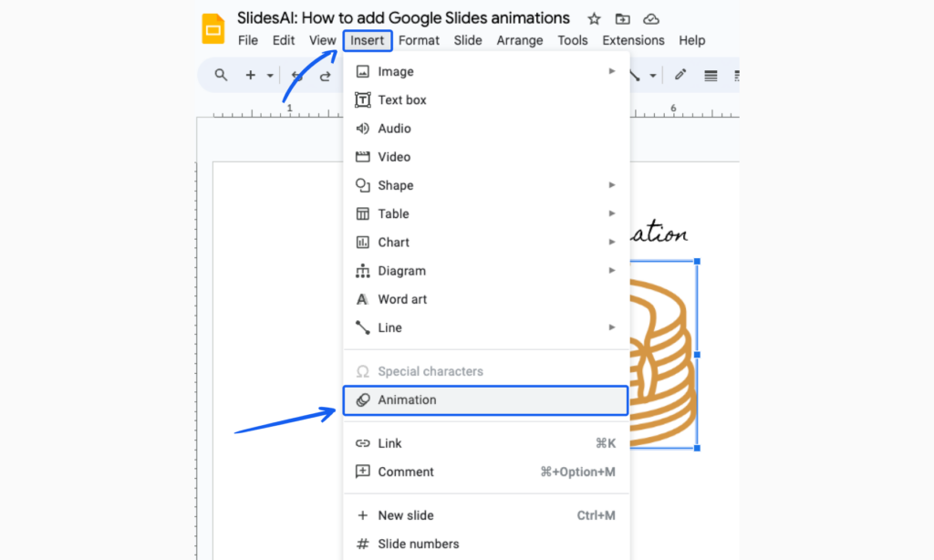Open the border dash options
This screenshot has width=934, height=560.
coord(737,75)
